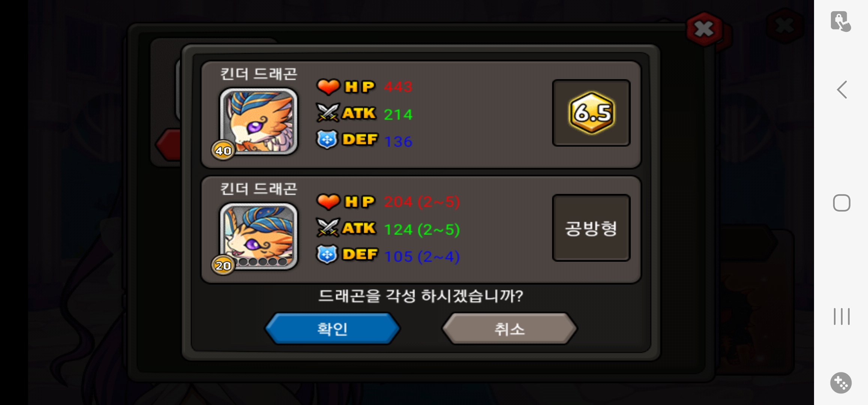Viewport: 868px width, 405px height.
Task: Open the game tools controller icon
Action: pos(841,383)
